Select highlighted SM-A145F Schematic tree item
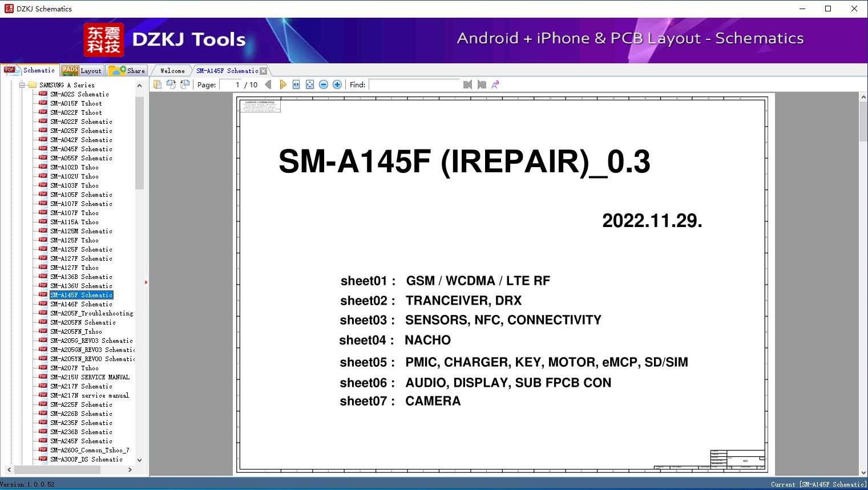Screen dimensions: 868x490 81,295
